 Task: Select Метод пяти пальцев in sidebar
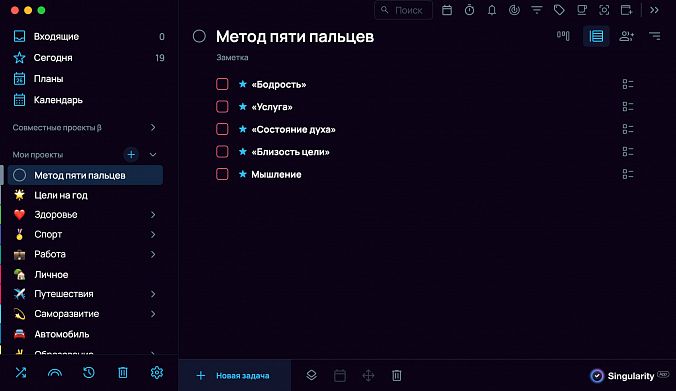[85, 175]
